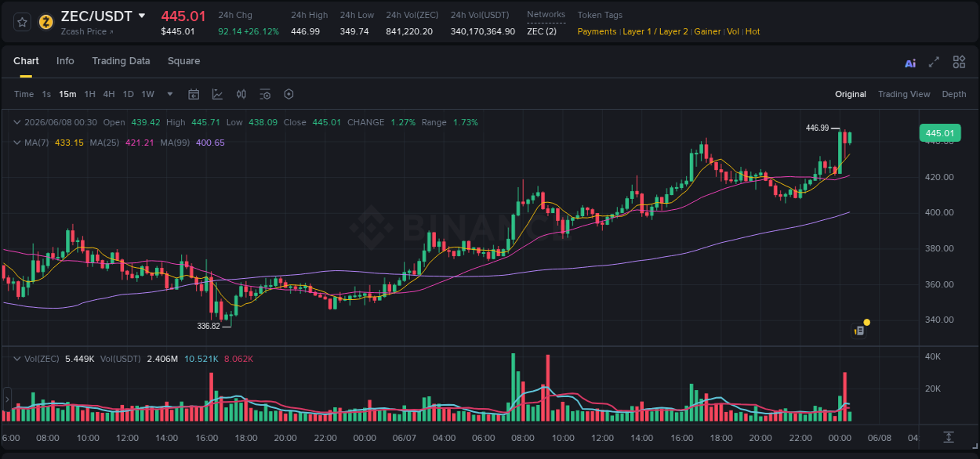Click the Layer 1 / Layer 2 tag
Image resolution: width=980 pixels, height=459 pixels.
click(655, 31)
